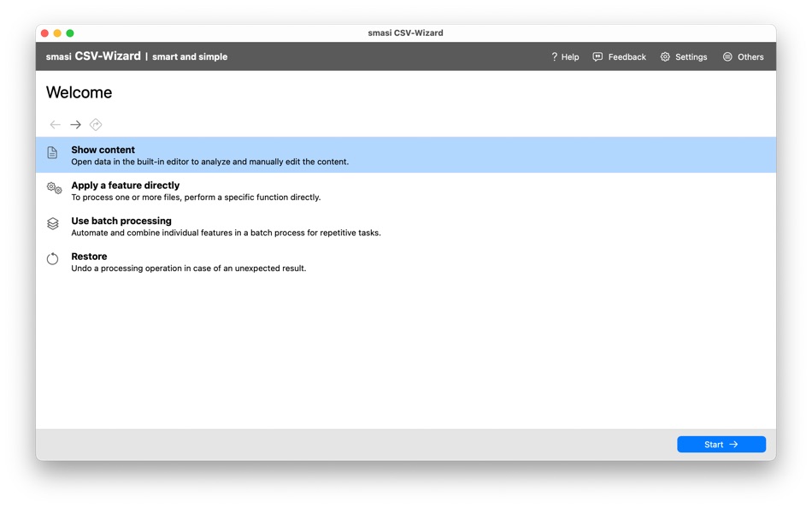Minimize the window with yellow button

pos(57,33)
